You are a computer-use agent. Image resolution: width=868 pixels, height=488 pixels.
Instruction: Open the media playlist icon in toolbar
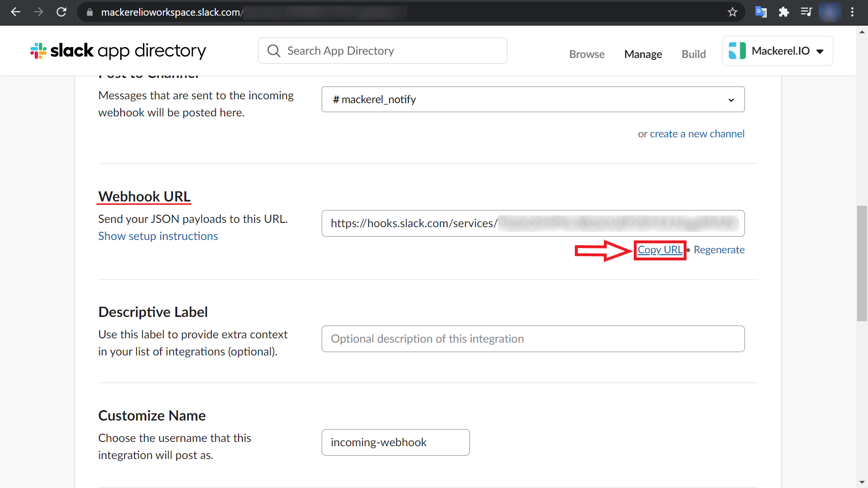806,12
